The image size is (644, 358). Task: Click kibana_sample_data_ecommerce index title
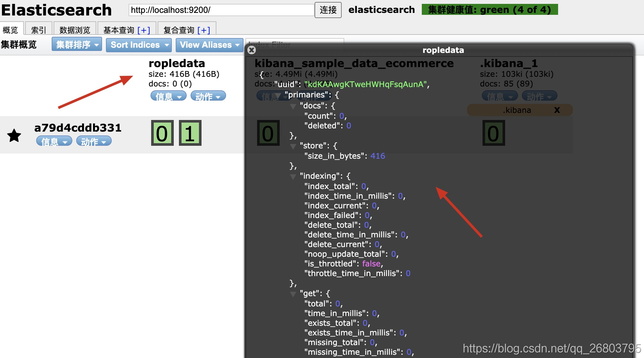coord(354,63)
